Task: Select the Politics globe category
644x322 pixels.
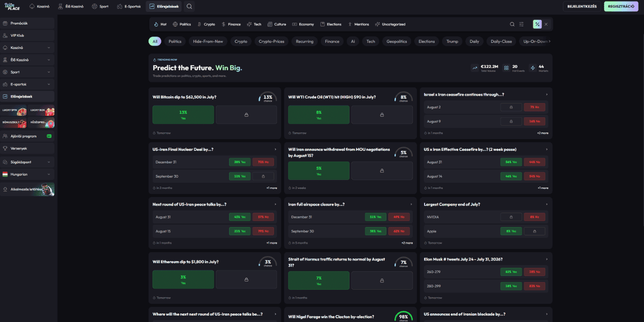Action: click(175, 24)
